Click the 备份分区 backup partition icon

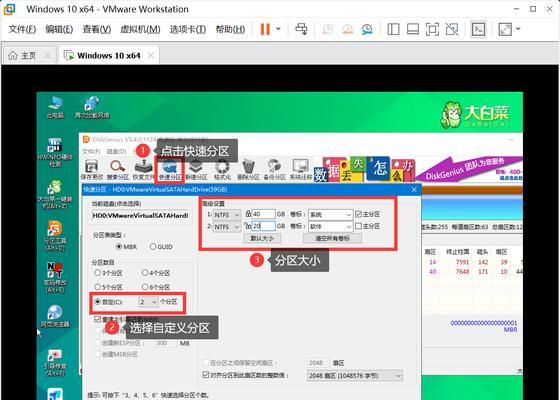pos(274,169)
